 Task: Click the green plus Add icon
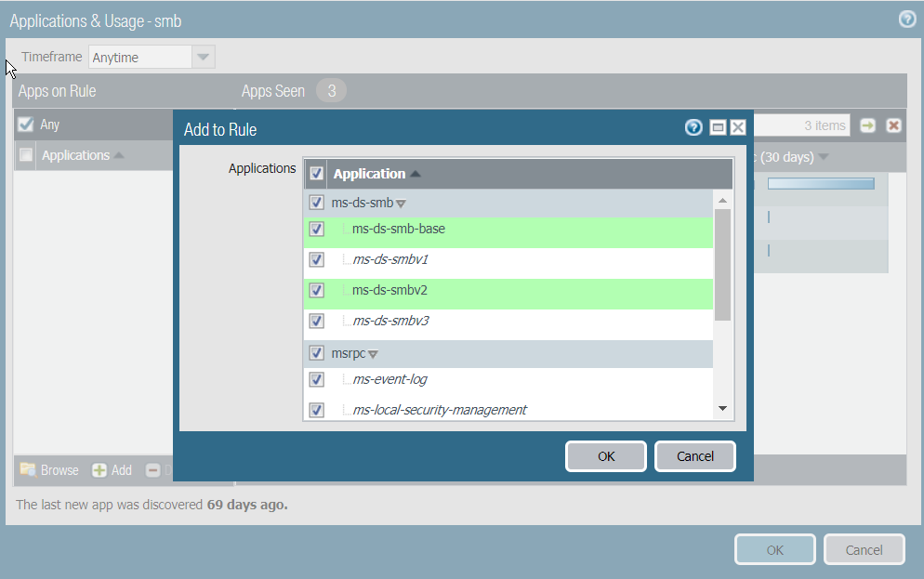[99, 470]
